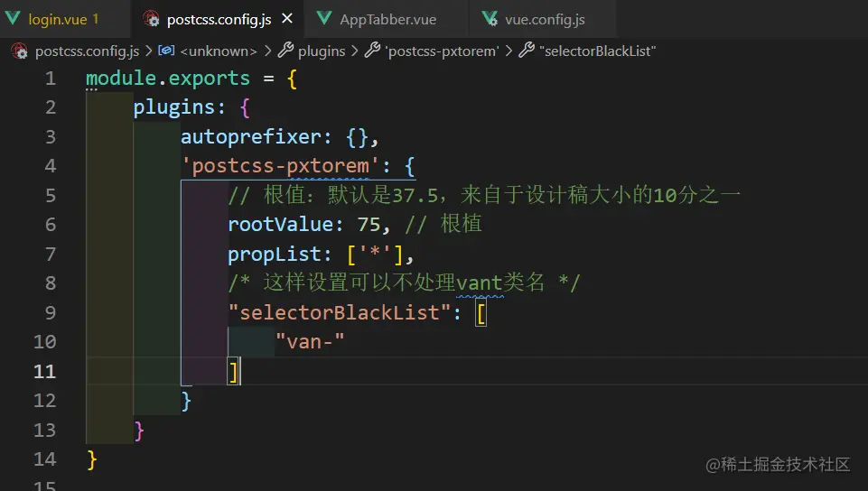
Task: Click postcss.config.js in the breadcrumb
Action: point(87,51)
